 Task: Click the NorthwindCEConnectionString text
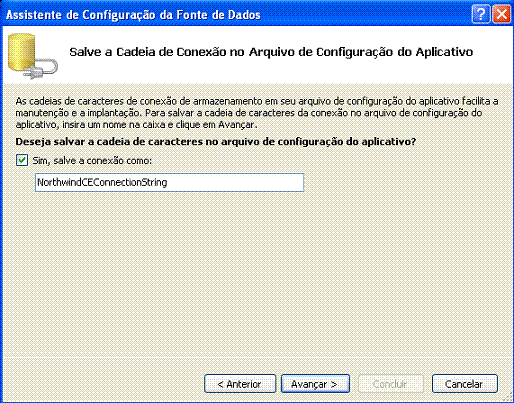102,182
